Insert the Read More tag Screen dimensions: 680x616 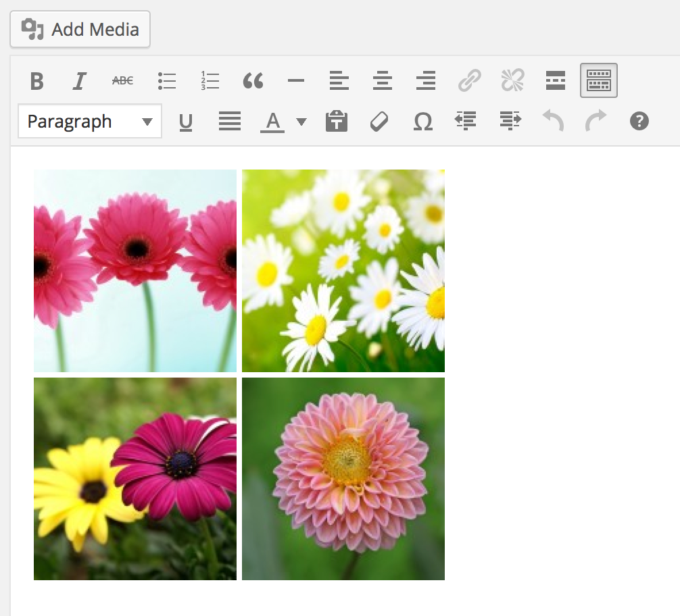tap(556, 81)
